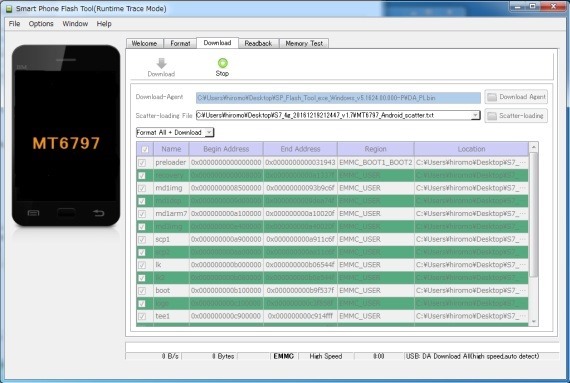Select the md1arm7 name cell

click(x=171, y=214)
